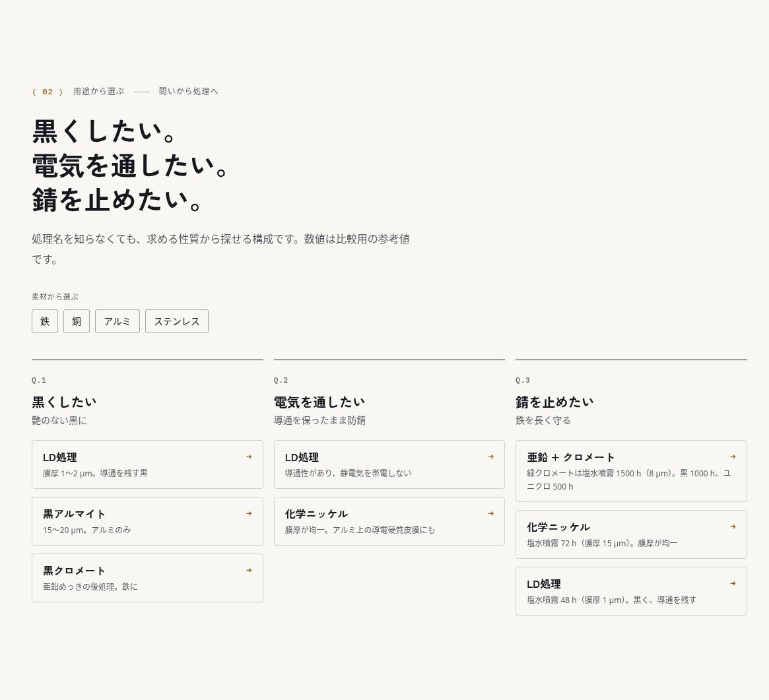Screen dimensions: 769x700
Task: Click the subtitle "艶のない黒に"
Action: pos(59,420)
